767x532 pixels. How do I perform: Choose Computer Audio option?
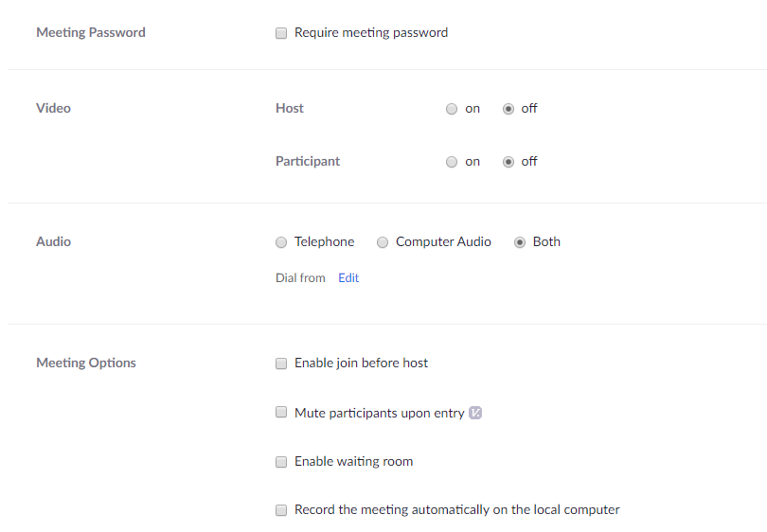[x=383, y=242]
